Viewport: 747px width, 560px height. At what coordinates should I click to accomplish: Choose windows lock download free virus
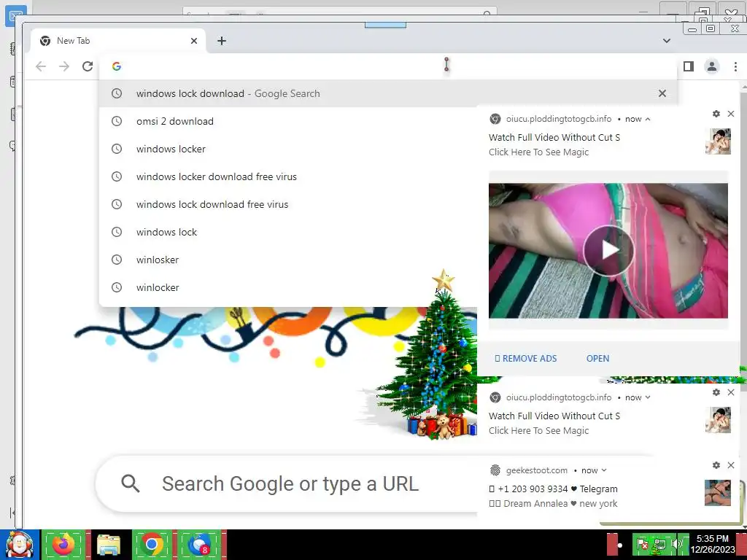coord(287,204)
